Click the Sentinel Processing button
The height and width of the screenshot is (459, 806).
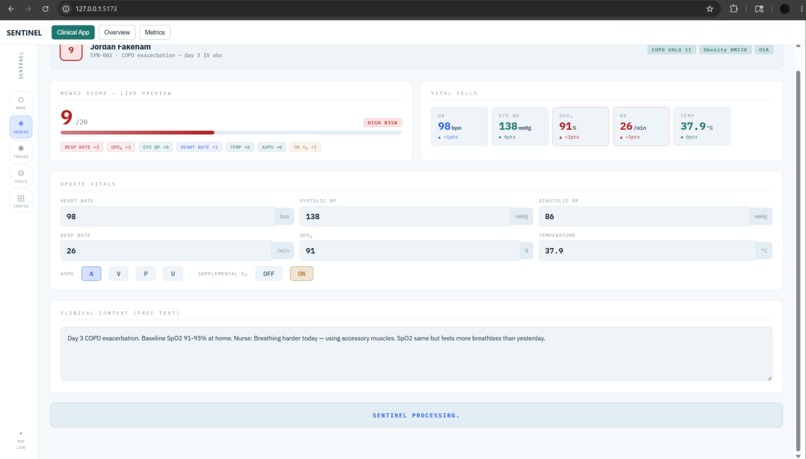click(416, 415)
